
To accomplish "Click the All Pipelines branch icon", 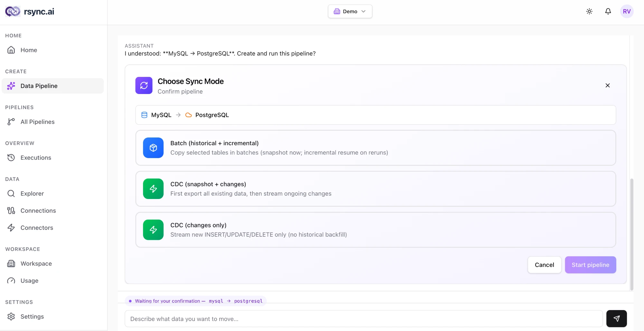I will 11,122.
